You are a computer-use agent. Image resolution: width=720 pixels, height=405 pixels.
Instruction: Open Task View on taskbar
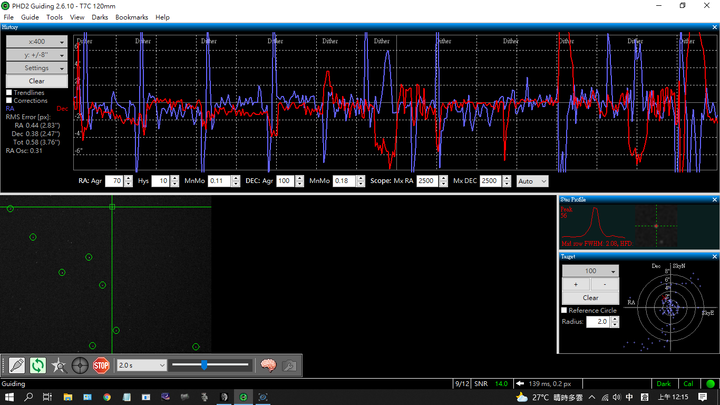pos(47,397)
